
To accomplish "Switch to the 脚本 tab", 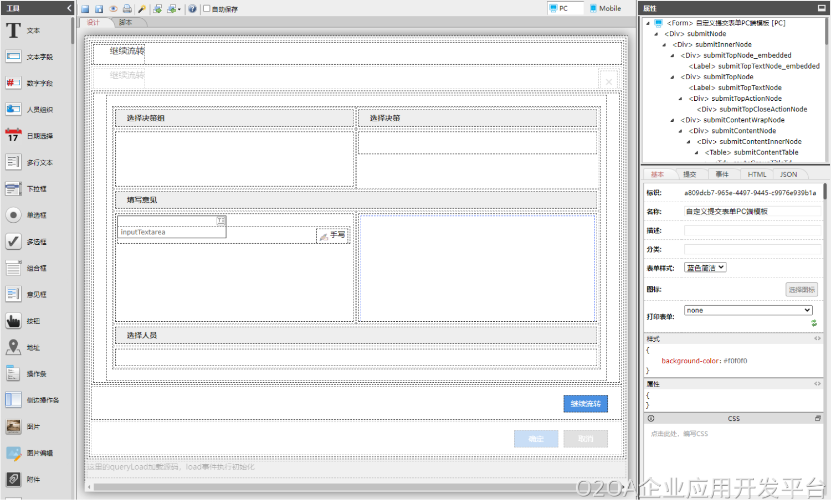I will (126, 23).
